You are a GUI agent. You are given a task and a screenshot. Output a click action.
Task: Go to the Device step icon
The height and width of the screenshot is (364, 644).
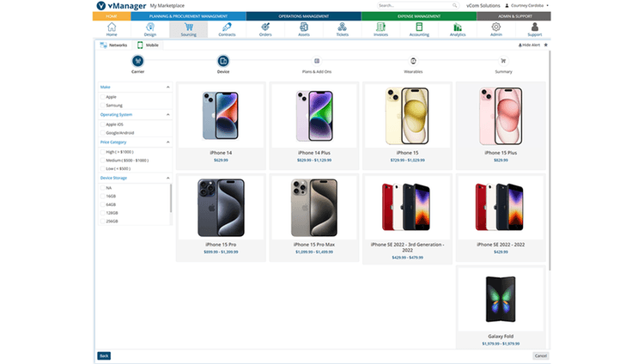tap(223, 61)
